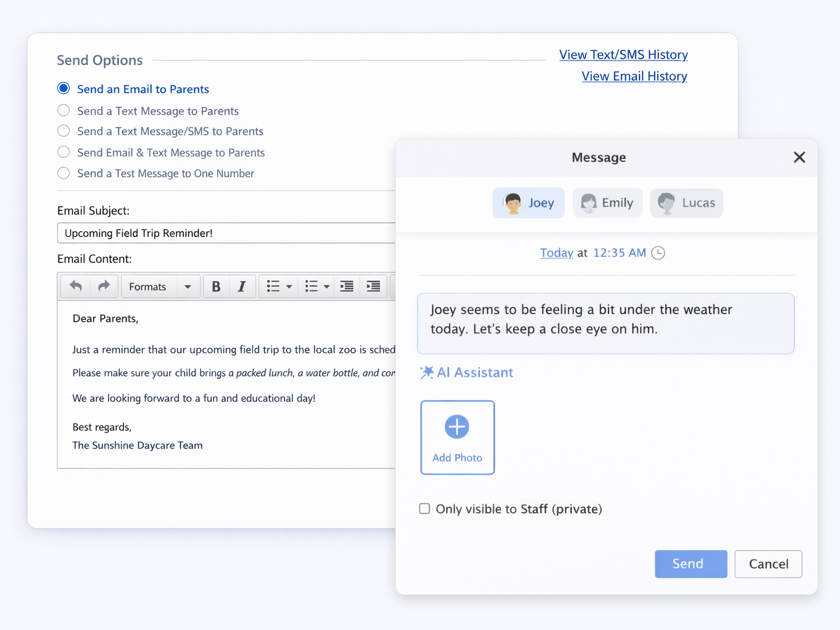Open the time picker clock icon
Image resolution: width=840 pixels, height=630 pixels.
(659, 253)
